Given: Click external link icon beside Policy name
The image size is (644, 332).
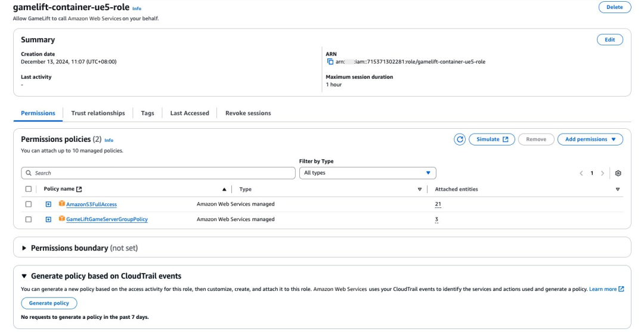Looking at the screenshot, I should pyautogui.click(x=79, y=189).
